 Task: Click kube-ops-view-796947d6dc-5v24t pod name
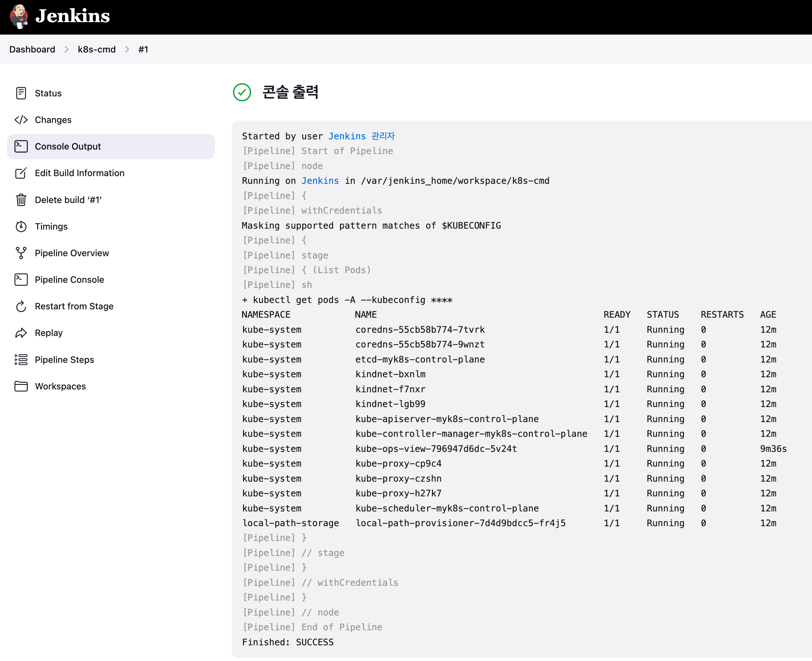point(436,449)
